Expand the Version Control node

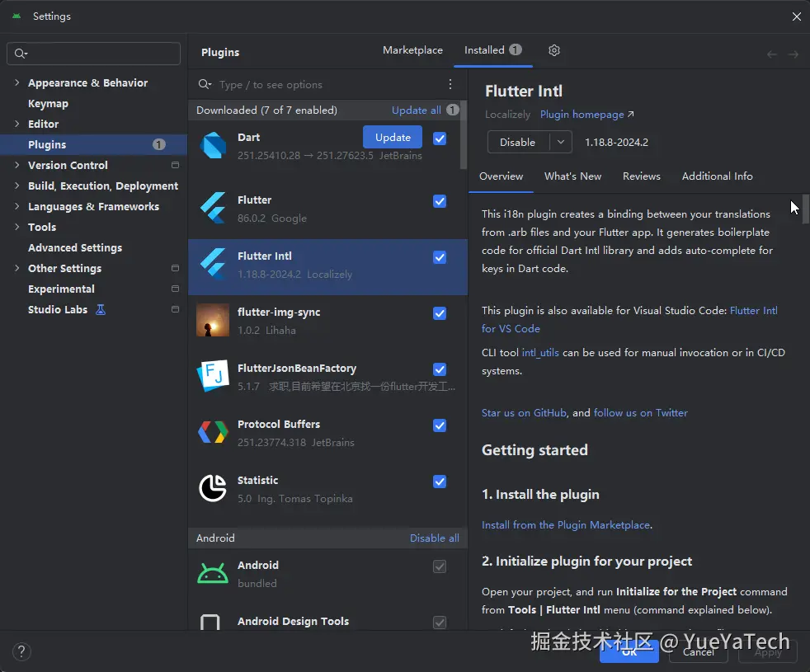[17, 165]
